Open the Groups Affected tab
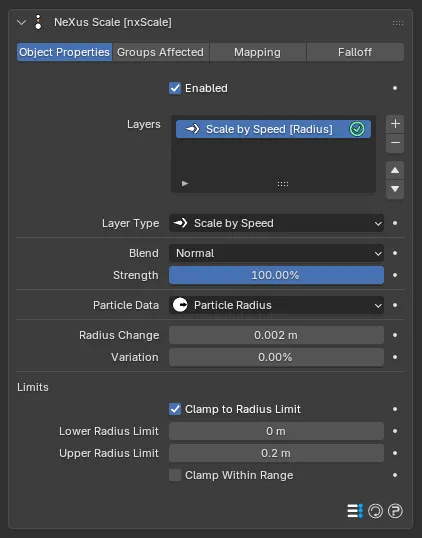422x538 pixels. (x=161, y=52)
